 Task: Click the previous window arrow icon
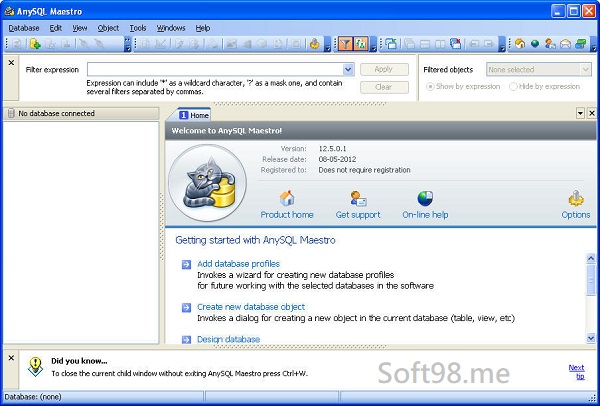(474, 44)
